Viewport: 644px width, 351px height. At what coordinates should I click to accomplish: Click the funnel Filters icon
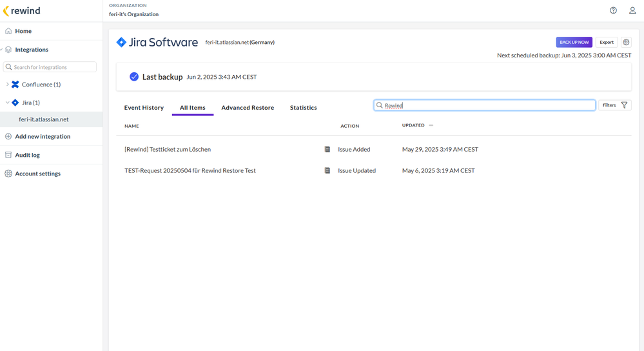(x=624, y=105)
